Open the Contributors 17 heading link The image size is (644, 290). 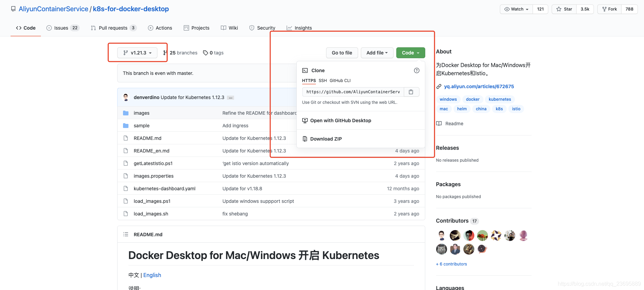pos(457,221)
